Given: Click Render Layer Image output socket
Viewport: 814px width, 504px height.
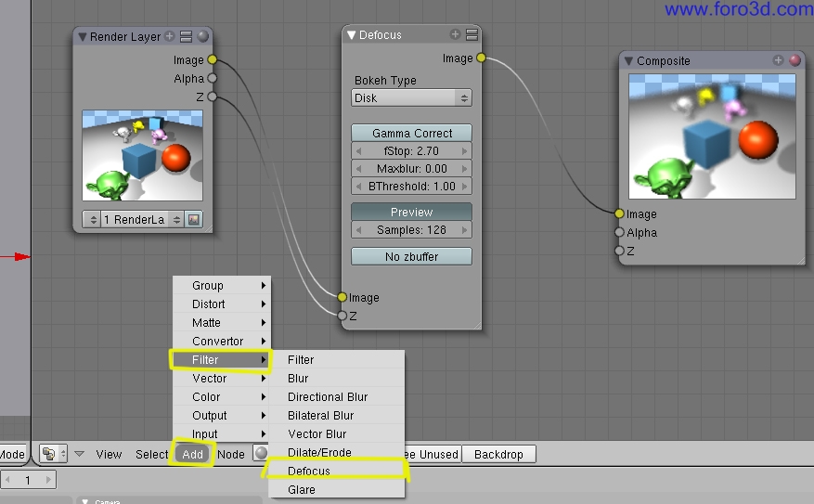Looking at the screenshot, I should [x=212, y=59].
